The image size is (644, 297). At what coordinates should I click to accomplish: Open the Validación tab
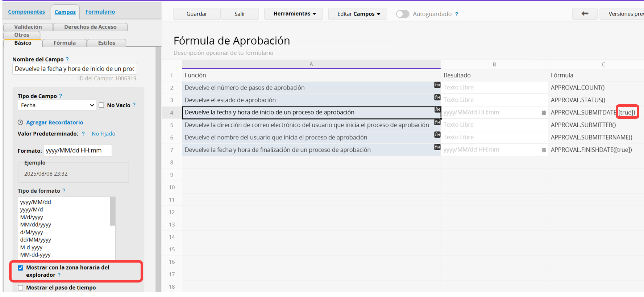28,27
